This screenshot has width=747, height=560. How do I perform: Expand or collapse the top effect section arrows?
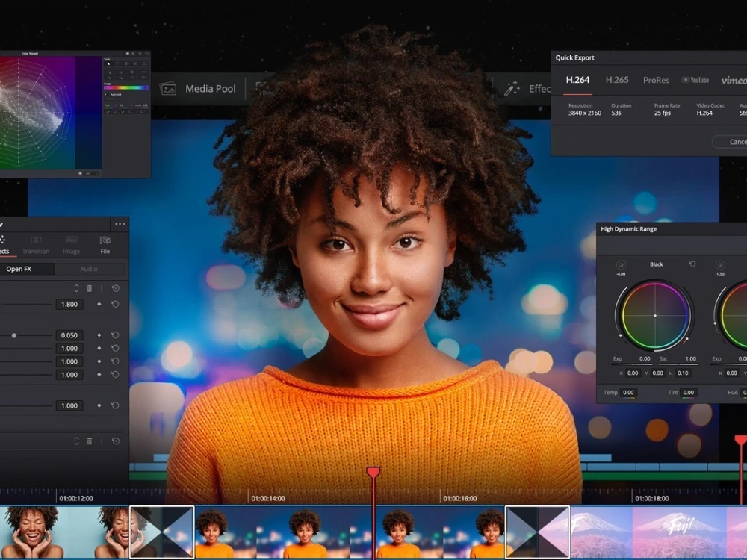[x=76, y=288]
